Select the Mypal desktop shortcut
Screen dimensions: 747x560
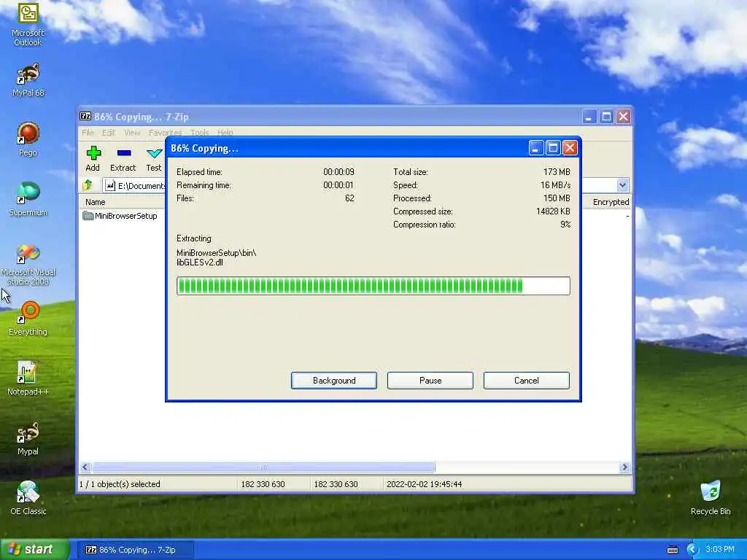coord(28,438)
